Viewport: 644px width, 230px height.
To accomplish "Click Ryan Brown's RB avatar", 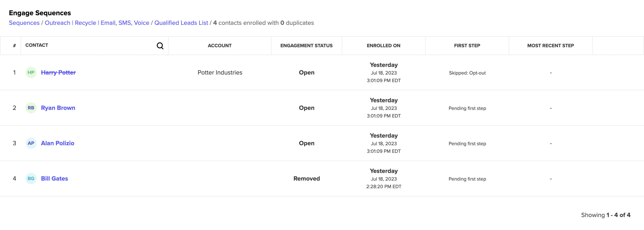I will (31, 108).
